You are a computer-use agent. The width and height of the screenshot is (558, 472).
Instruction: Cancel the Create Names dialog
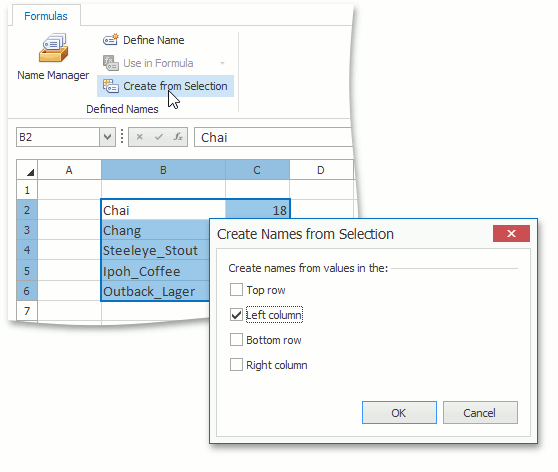480,413
